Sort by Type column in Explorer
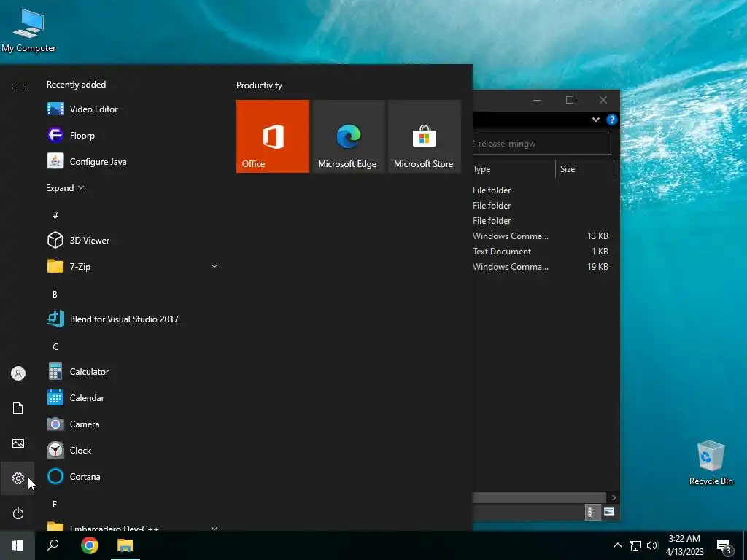Viewport: 747px width, 560px height. click(x=514, y=169)
